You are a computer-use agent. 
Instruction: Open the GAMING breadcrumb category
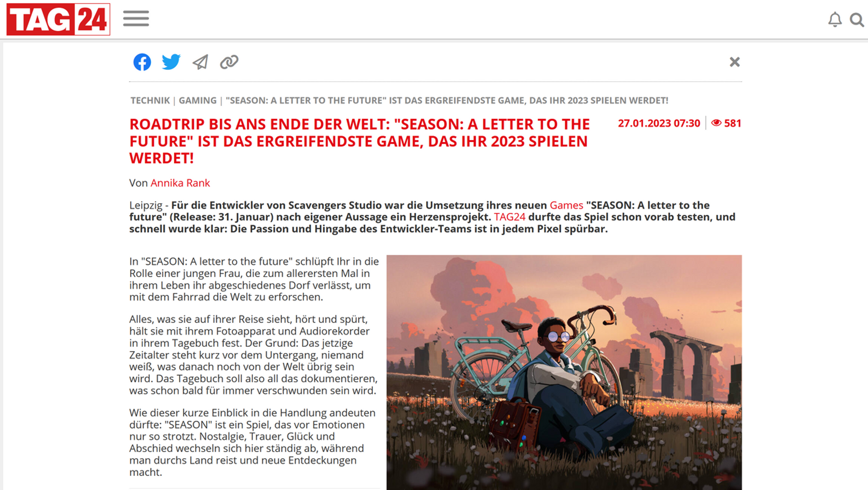[x=197, y=100]
